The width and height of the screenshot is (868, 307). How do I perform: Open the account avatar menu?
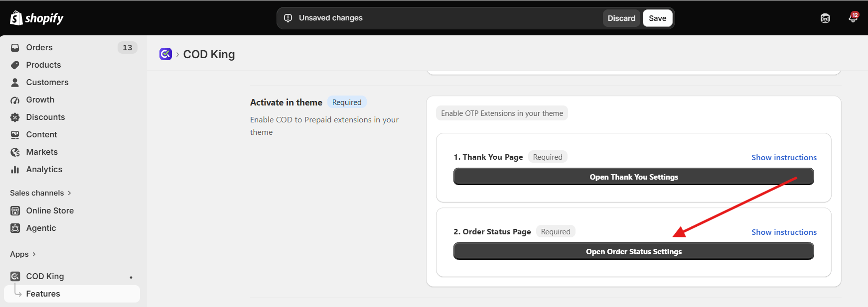pyautogui.click(x=825, y=18)
